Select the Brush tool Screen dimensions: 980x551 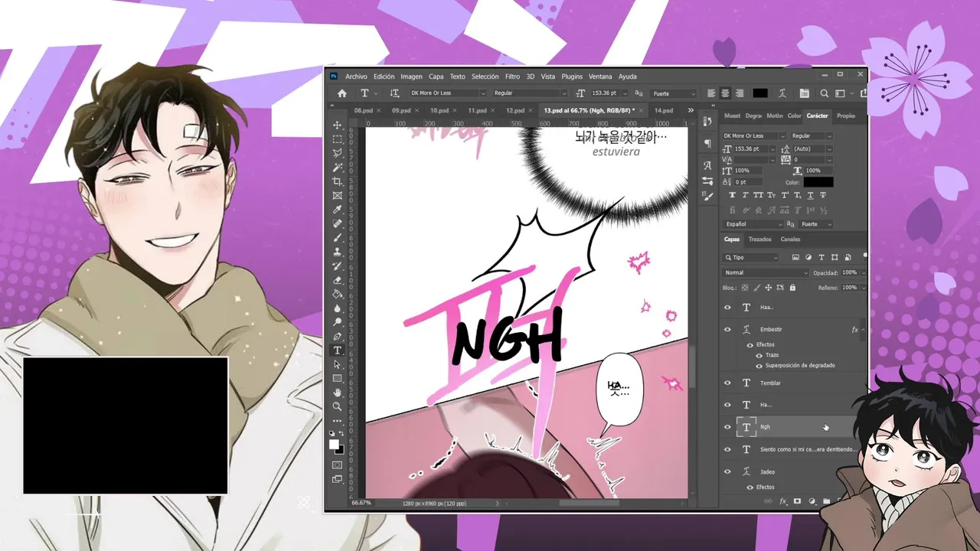pyautogui.click(x=337, y=238)
